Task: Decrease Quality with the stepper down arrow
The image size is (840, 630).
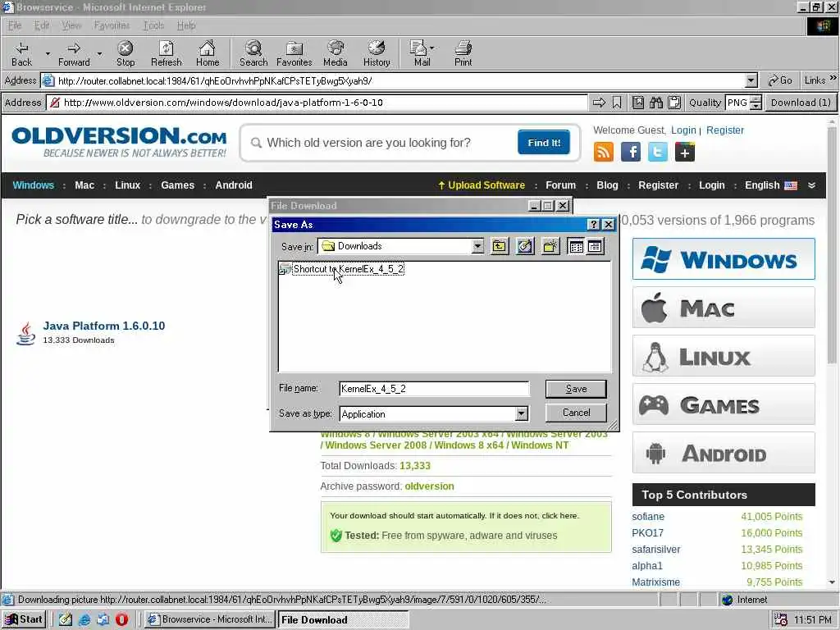Action: click(x=756, y=106)
